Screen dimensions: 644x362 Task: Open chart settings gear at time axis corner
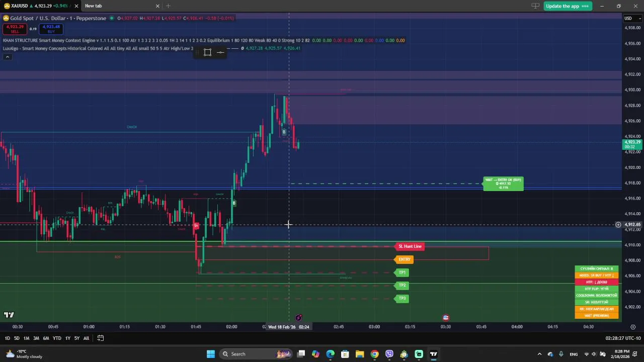pos(633,327)
